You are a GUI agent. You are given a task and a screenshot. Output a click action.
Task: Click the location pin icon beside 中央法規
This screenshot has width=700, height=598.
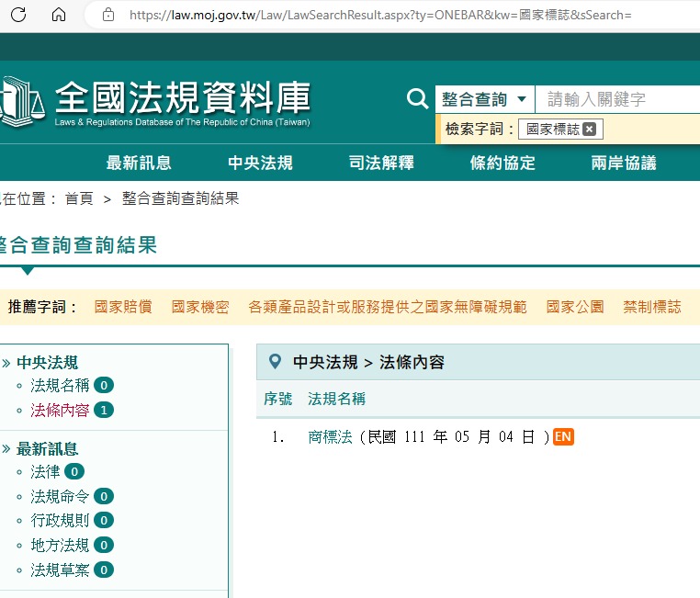pyautogui.click(x=275, y=362)
